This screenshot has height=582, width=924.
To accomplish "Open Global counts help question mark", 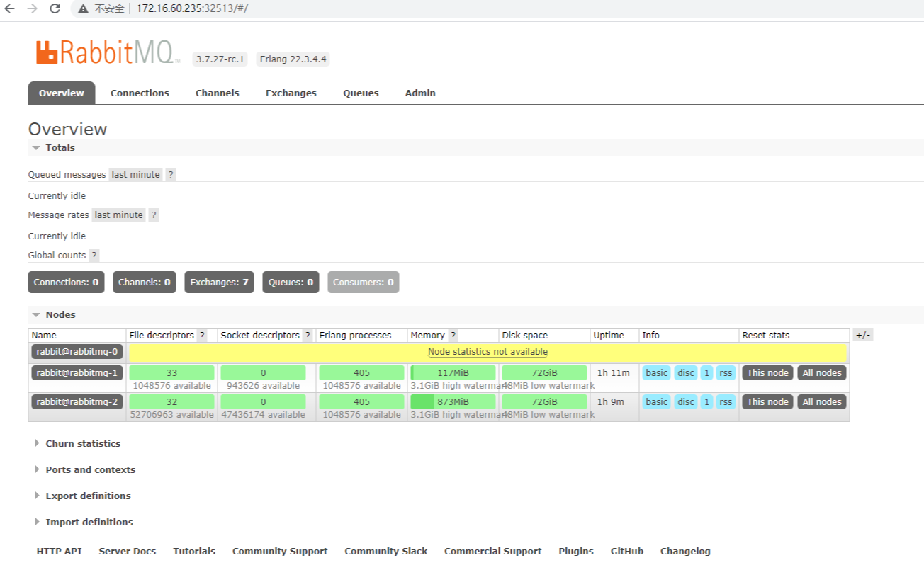I will pyautogui.click(x=94, y=256).
